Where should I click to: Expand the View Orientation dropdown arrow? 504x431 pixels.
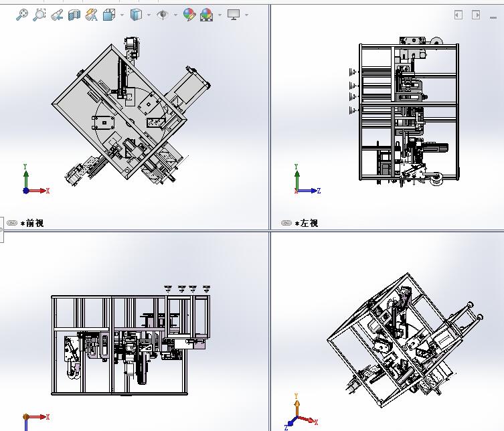click(x=122, y=15)
